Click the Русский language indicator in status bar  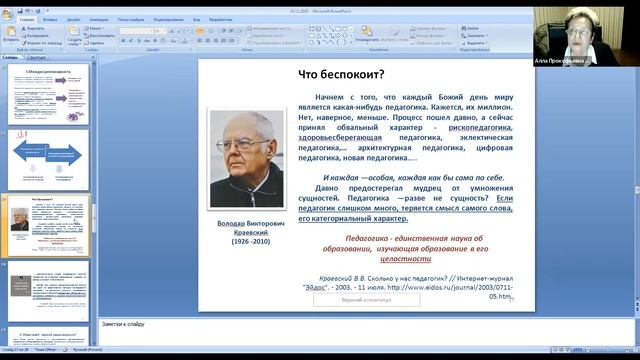[87, 350]
